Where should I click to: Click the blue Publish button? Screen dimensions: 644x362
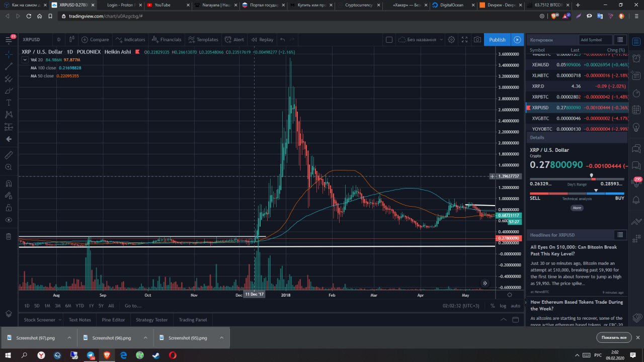click(x=497, y=40)
